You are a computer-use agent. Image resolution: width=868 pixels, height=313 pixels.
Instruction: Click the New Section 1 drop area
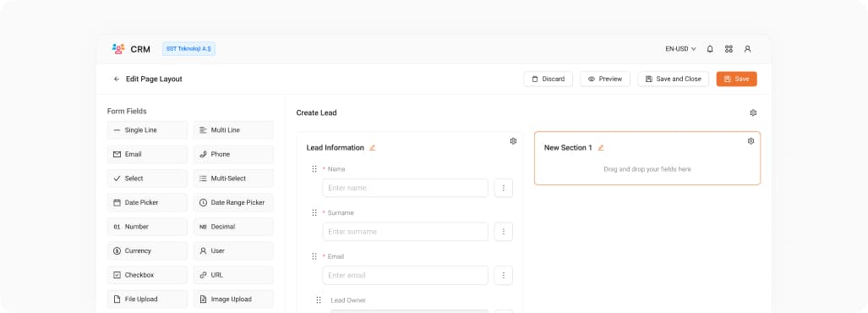click(x=647, y=169)
